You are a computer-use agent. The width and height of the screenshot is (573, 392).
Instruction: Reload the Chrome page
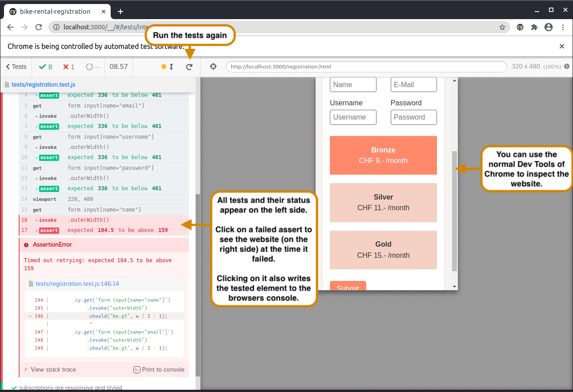click(x=39, y=27)
